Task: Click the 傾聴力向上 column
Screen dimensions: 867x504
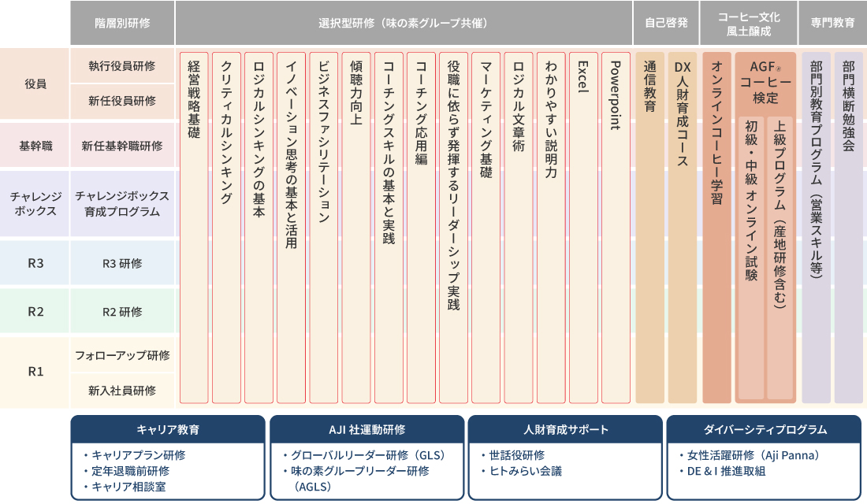Action: 356,228
